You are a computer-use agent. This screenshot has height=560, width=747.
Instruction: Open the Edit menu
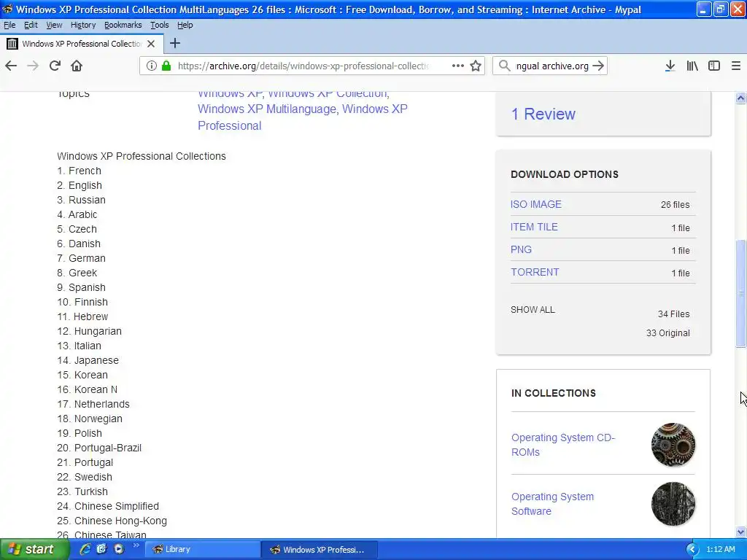pos(31,25)
